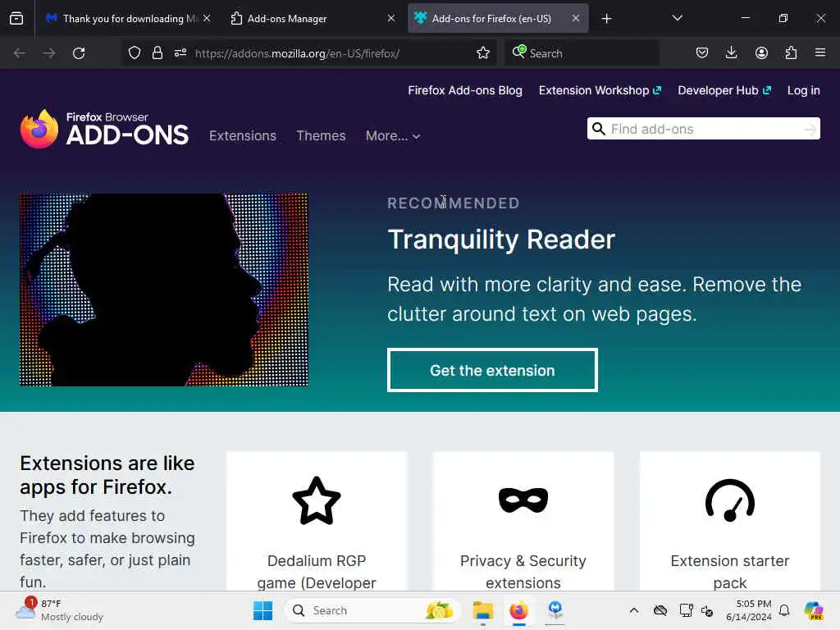The height and width of the screenshot is (630, 840).
Task: Click the Firefox Add-ons logo
Action: click(104, 129)
